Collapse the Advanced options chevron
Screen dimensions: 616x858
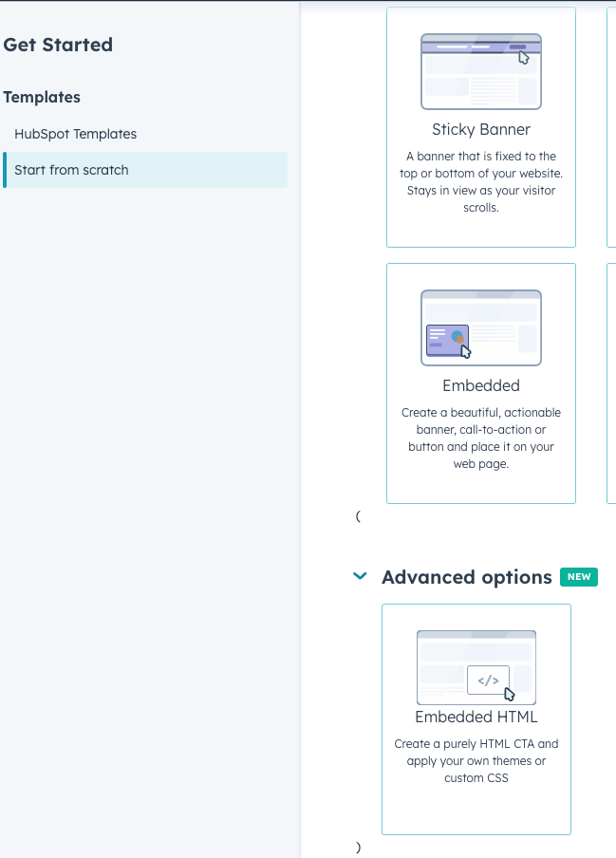tap(360, 576)
